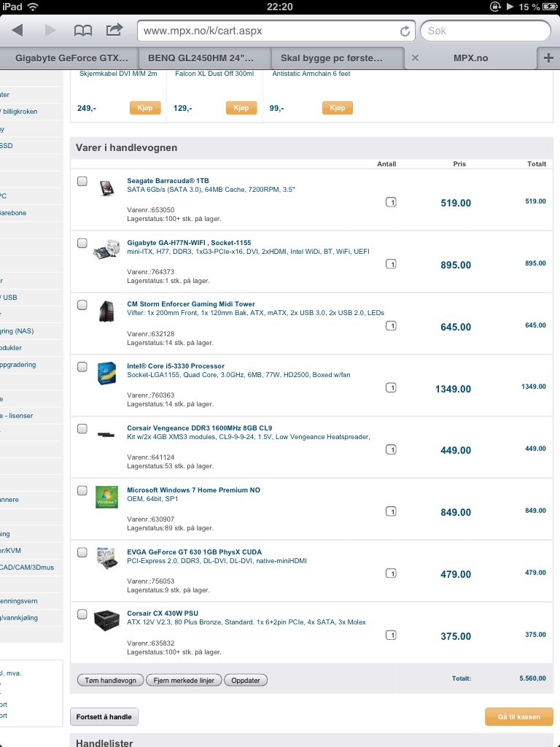Tap the Wi-Fi icon in status bar

tap(33, 7)
